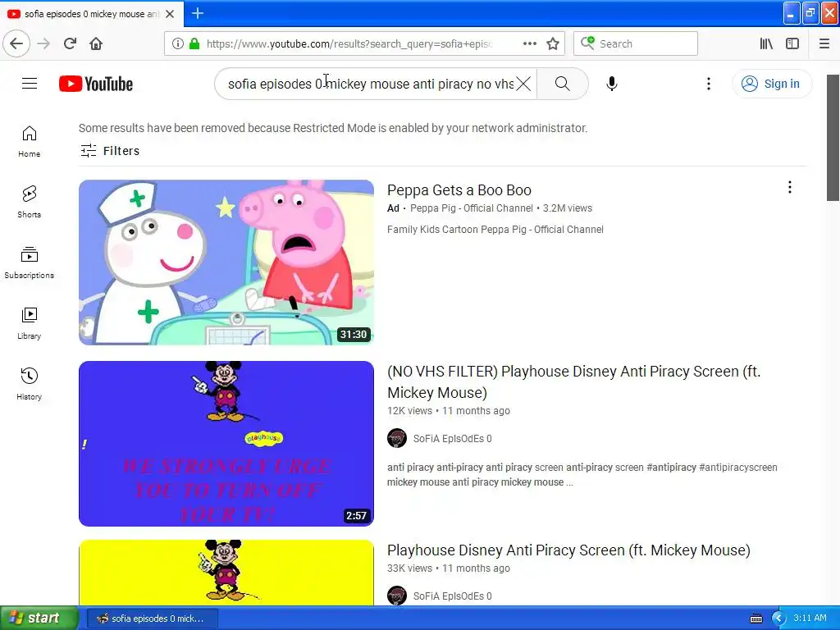The image size is (840, 630).
Task: Expand hidden system tray icons arrow
Action: click(778, 619)
